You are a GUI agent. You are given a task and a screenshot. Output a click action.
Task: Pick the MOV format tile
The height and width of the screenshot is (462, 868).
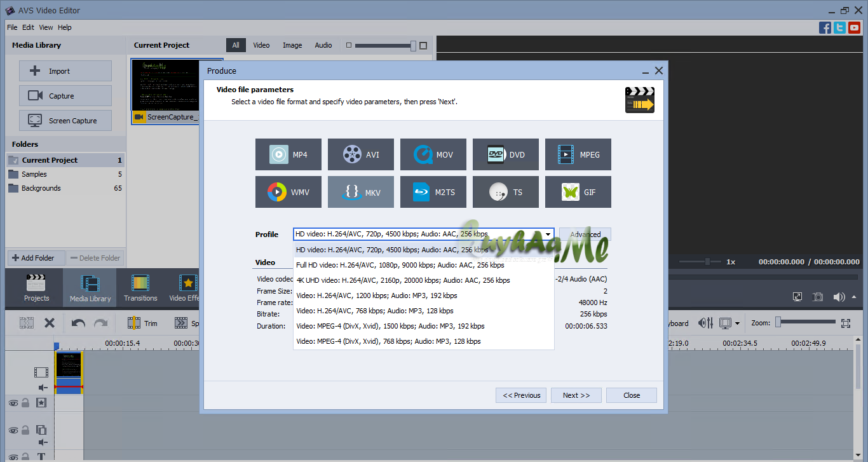tap(433, 154)
